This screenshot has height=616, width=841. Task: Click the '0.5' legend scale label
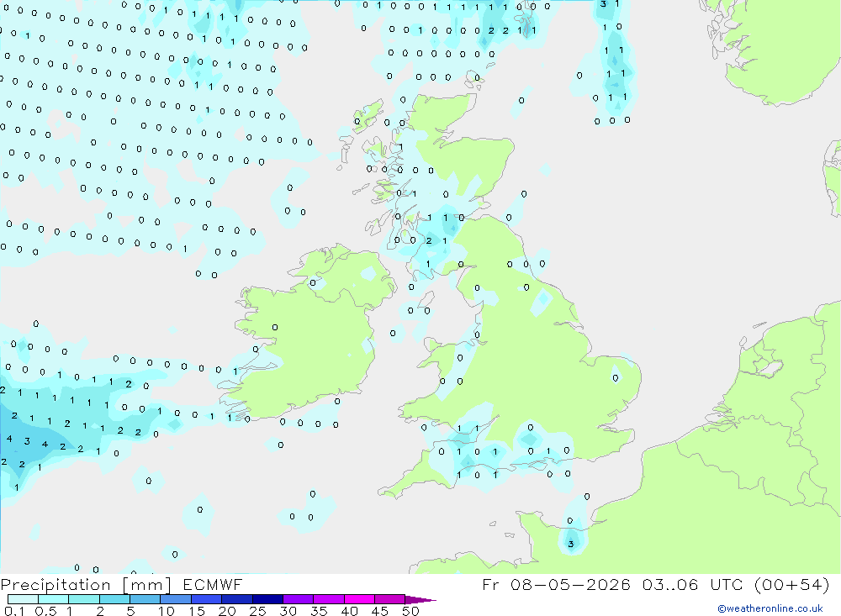click(45, 611)
